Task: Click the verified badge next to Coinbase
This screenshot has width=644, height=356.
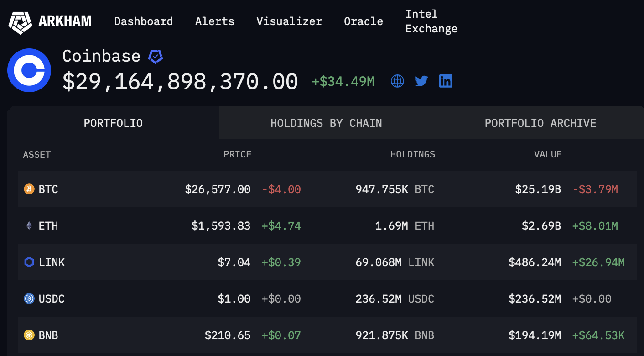Action: click(156, 57)
